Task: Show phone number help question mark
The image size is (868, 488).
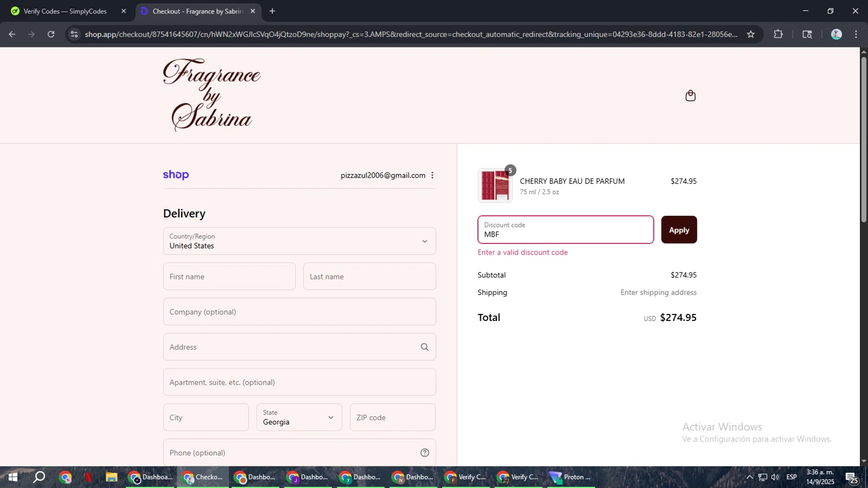Action: tap(425, 453)
